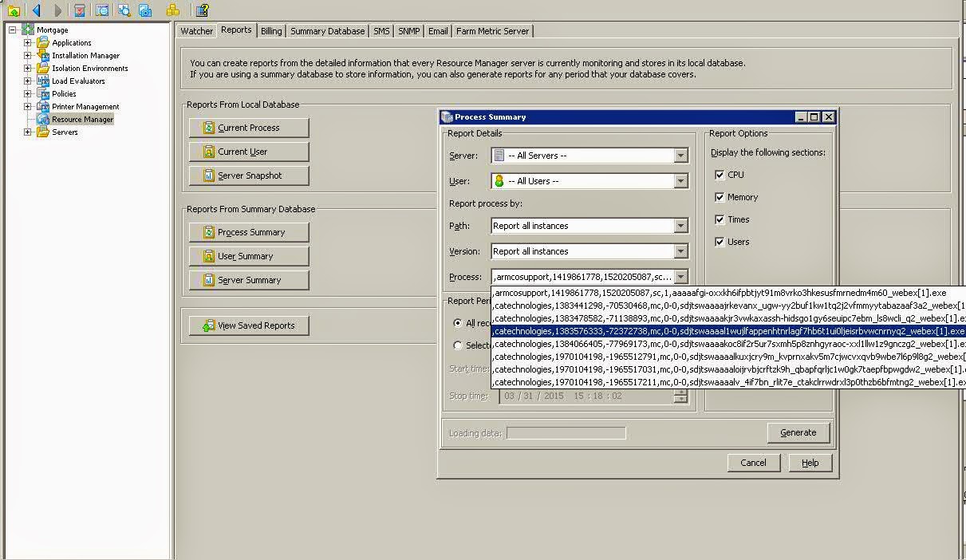Enable the CPU section checkbox
The height and width of the screenshot is (560, 966).
[x=720, y=175]
